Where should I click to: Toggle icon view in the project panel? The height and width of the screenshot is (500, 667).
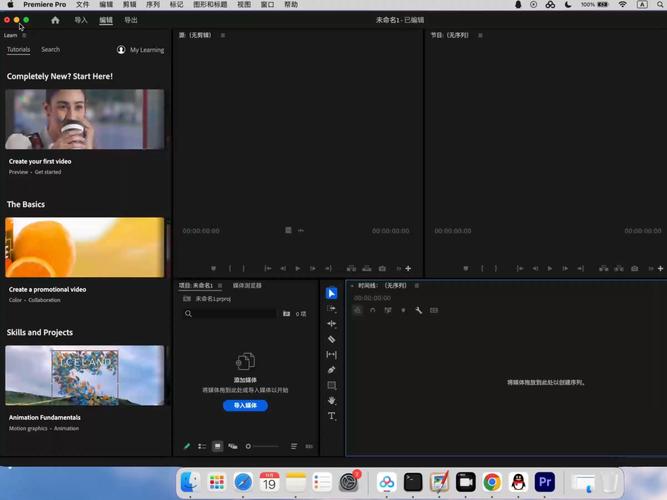217,446
